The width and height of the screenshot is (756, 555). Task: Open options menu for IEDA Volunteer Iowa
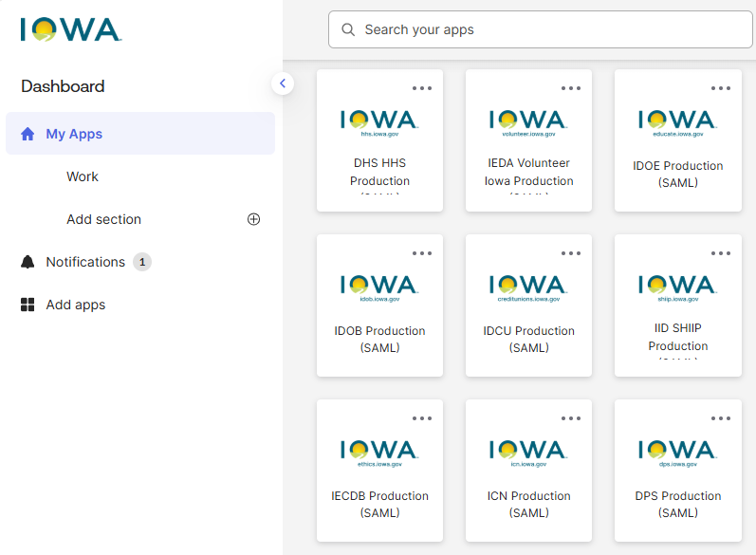pyautogui.click(x=571, y=88)
